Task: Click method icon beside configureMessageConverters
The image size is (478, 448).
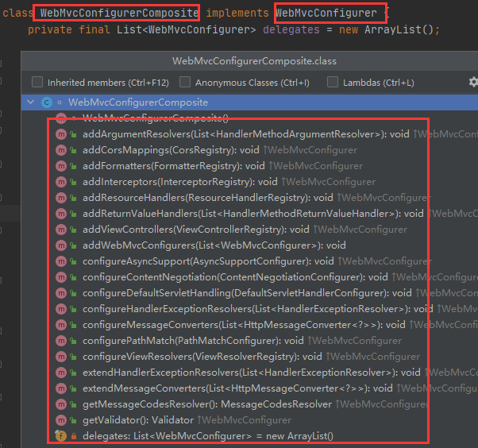Action: [61, 325]
